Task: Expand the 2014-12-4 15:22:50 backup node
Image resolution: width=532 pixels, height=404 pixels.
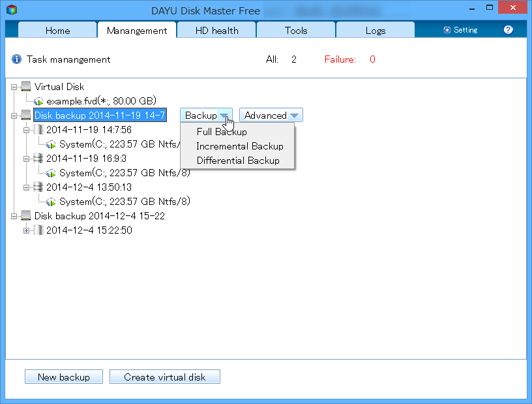Action: (x=26, y=230)
